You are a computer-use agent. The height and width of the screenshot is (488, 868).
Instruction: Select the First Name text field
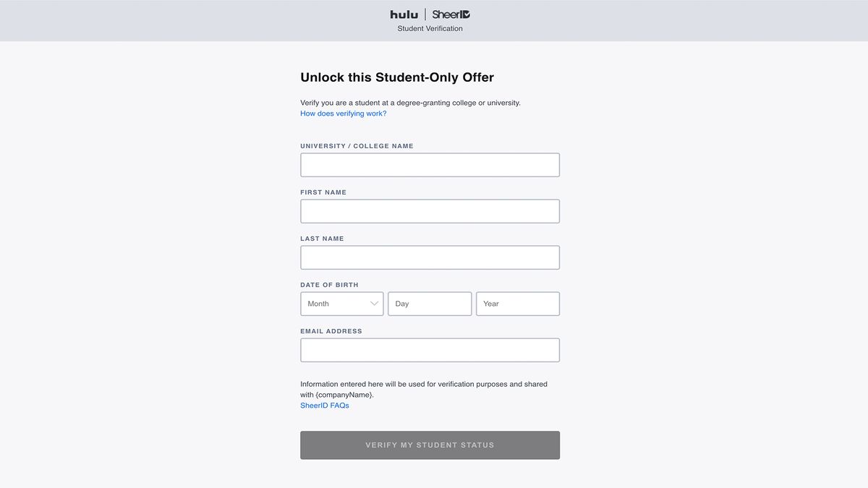point(430,211)
